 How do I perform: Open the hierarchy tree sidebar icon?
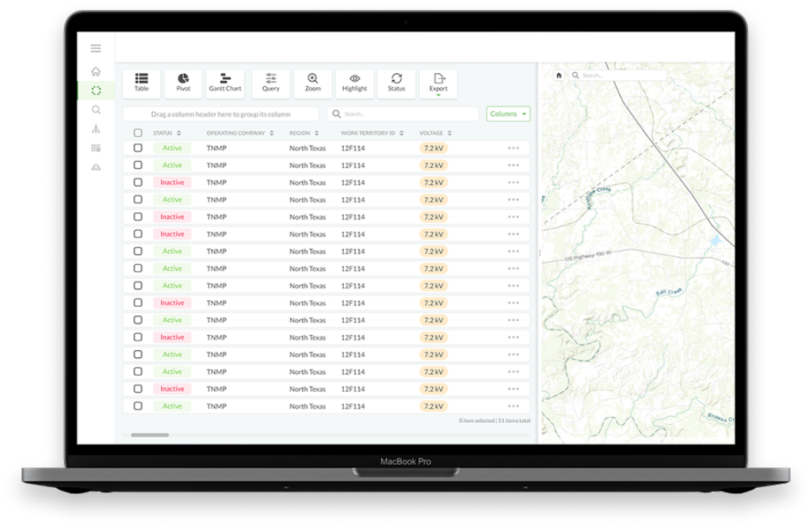click(96, 129)
